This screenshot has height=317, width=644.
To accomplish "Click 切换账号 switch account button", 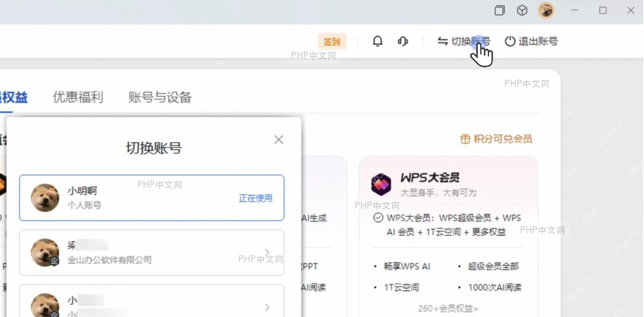I will coord(464,41).
